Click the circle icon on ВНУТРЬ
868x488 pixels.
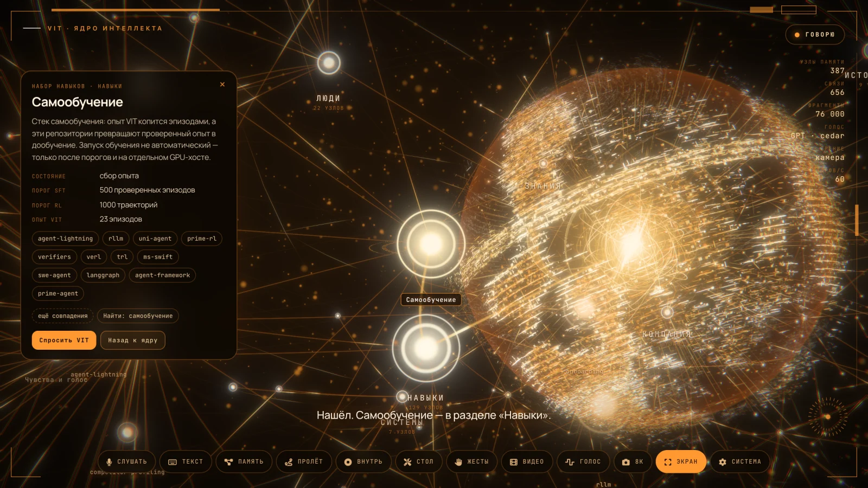[x=348, y=462]
